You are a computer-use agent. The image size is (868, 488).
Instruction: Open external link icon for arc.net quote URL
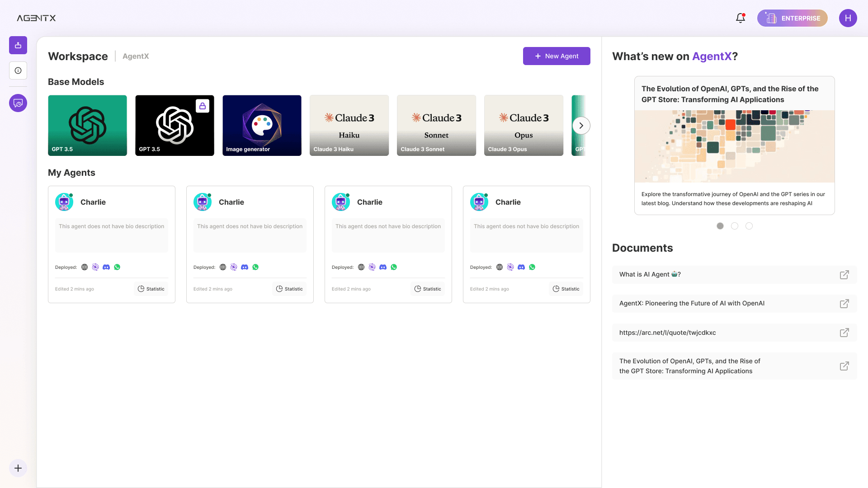(x=844, y=333)
